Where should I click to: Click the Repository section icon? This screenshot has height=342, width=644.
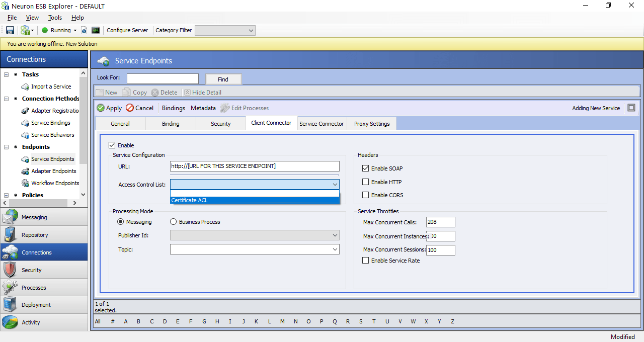click(x=10, y=235)
